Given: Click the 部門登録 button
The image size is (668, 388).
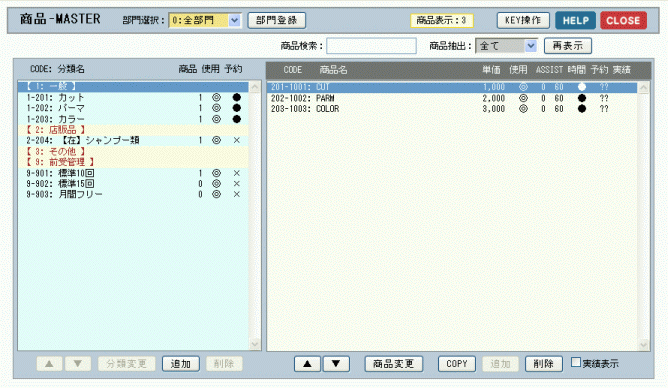Looking at the screenshot, I should [277, 20].
